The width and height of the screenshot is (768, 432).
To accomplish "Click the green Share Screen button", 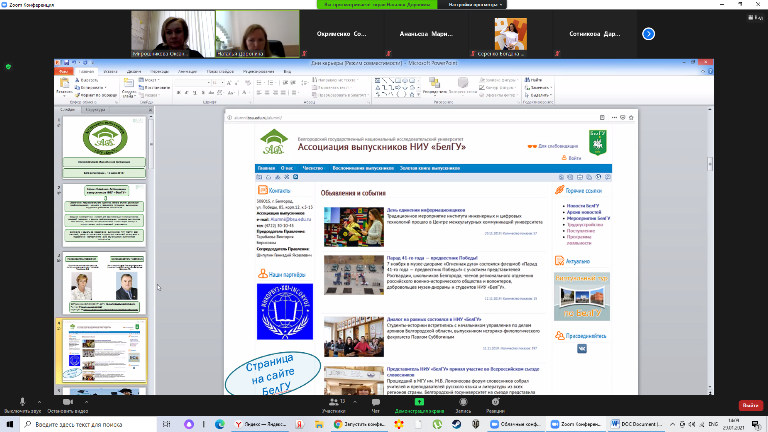I will 418,405.
